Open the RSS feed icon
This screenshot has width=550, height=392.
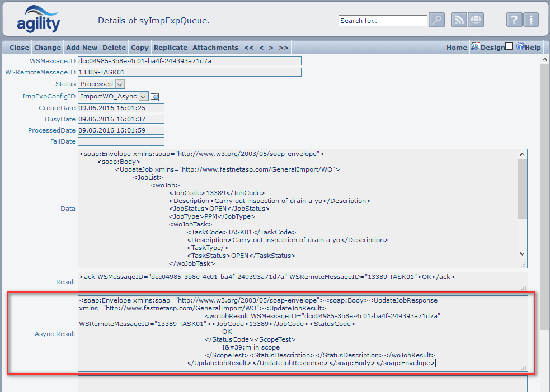[459, 20]
